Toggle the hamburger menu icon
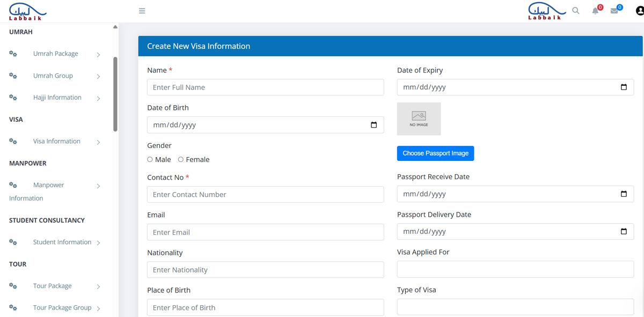Viewport: 644px width, 317px height. coord(142,11)
